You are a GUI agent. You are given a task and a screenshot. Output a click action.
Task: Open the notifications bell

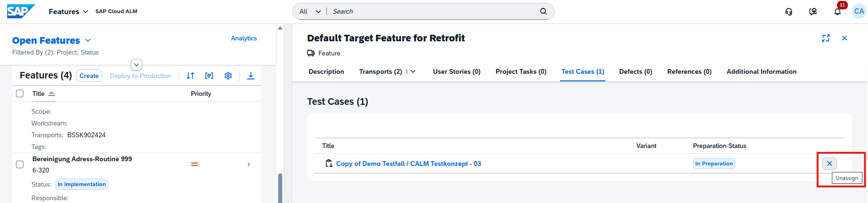838,11
